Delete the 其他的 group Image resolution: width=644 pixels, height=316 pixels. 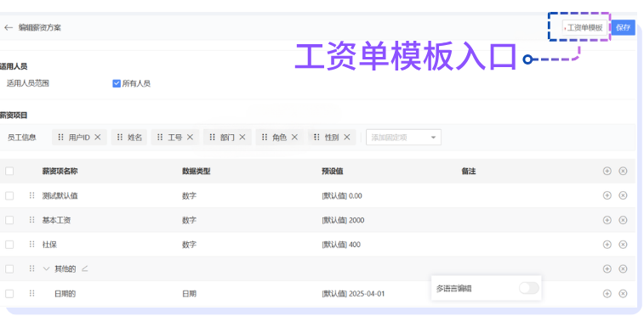tap(623, 269)
